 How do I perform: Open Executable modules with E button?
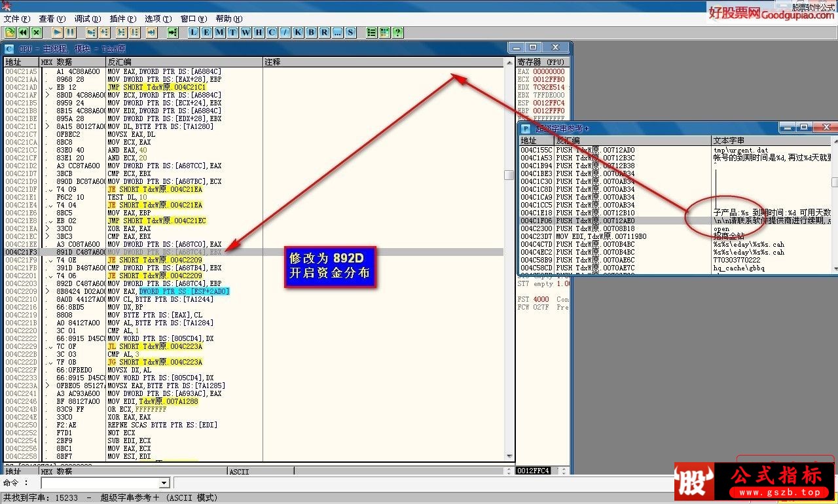click(206, 32)
